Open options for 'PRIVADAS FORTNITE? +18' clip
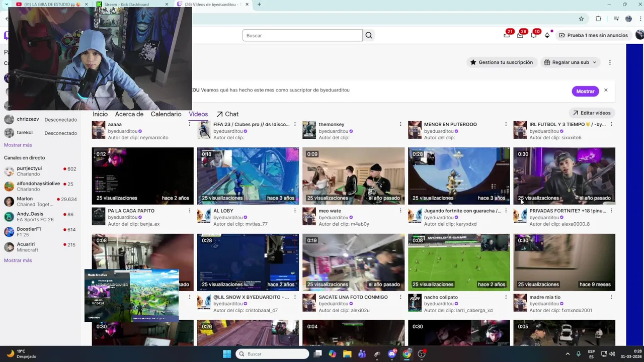644x362 pixels. click(611, 211)
